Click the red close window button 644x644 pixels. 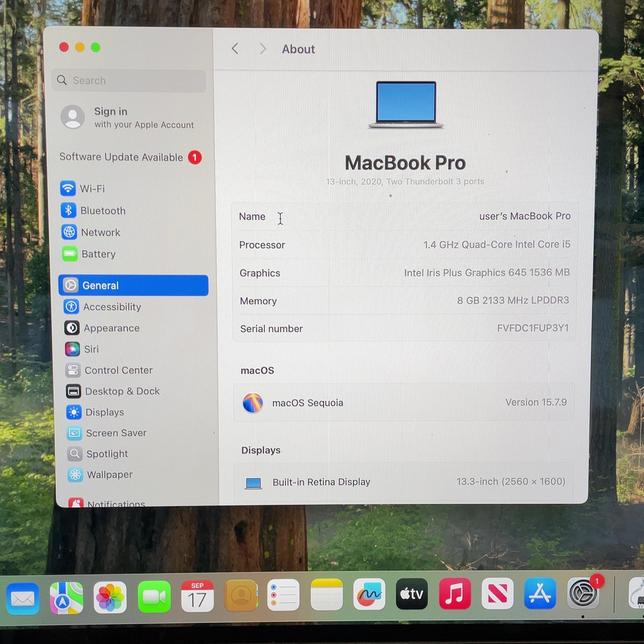point(64,47)
